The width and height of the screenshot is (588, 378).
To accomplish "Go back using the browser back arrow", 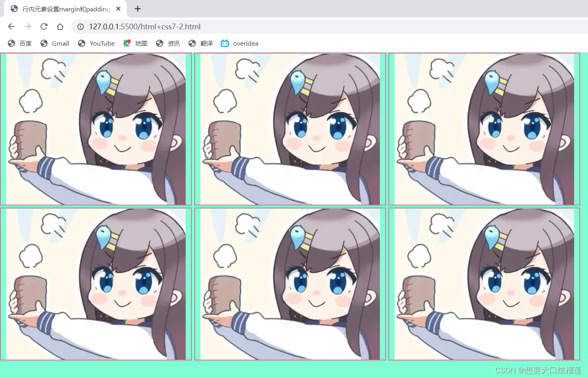I will point(11,27).
